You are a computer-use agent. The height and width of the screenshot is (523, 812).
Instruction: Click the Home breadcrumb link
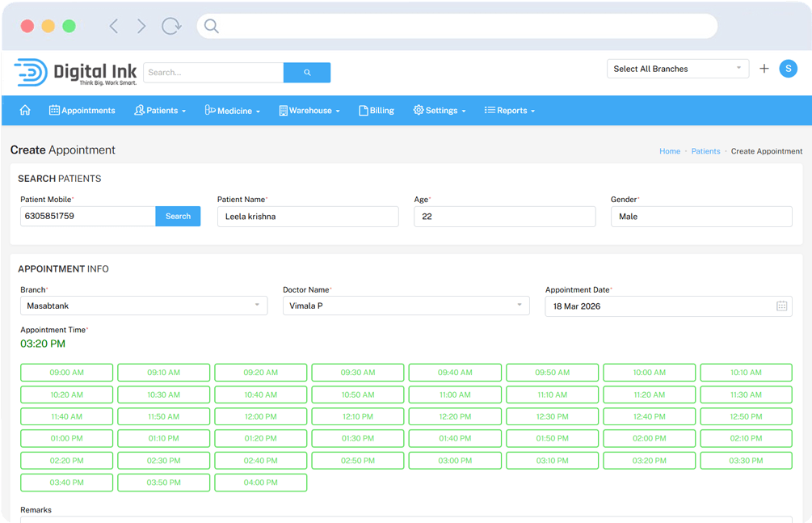(x=669, y=151)
